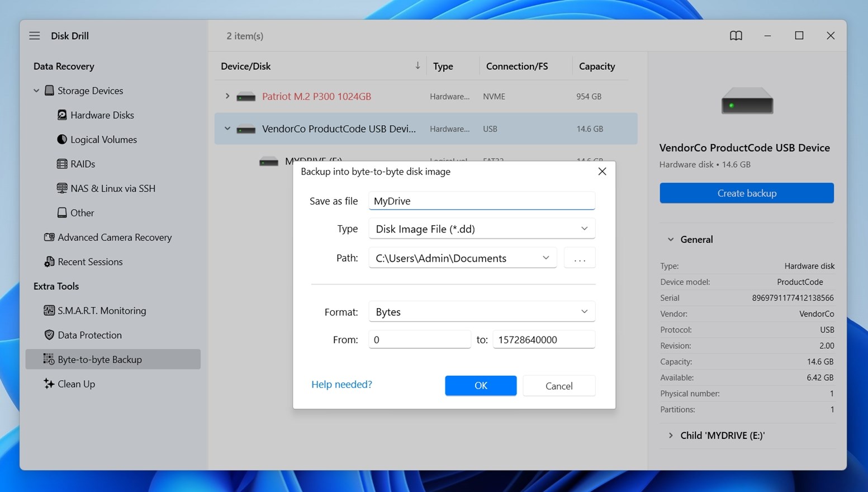Open RAIDs in sidebar
The image size is (868, 492).
(x=83, y=164)
